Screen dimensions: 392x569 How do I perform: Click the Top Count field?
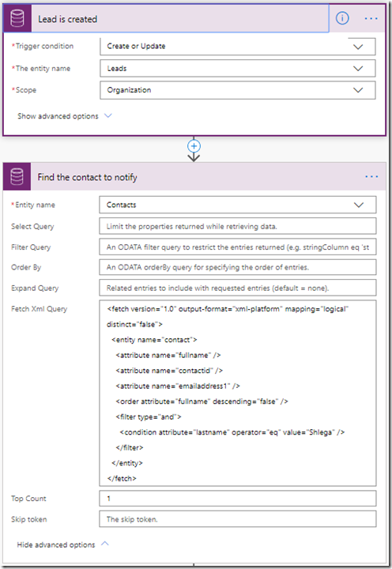pyautogui.click(x=238, y=499)
